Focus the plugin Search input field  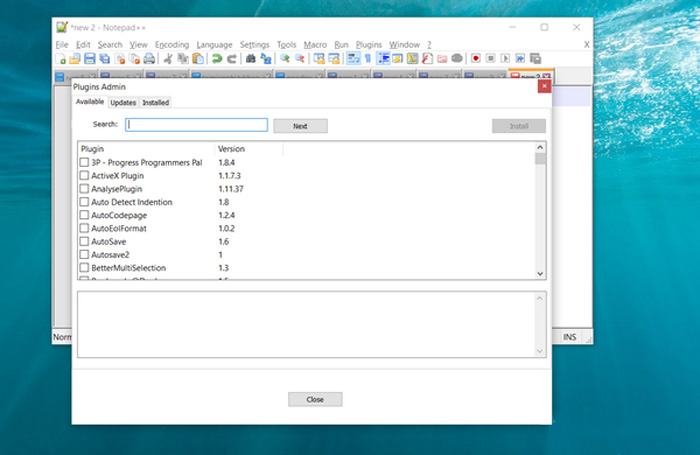(196, 125)
